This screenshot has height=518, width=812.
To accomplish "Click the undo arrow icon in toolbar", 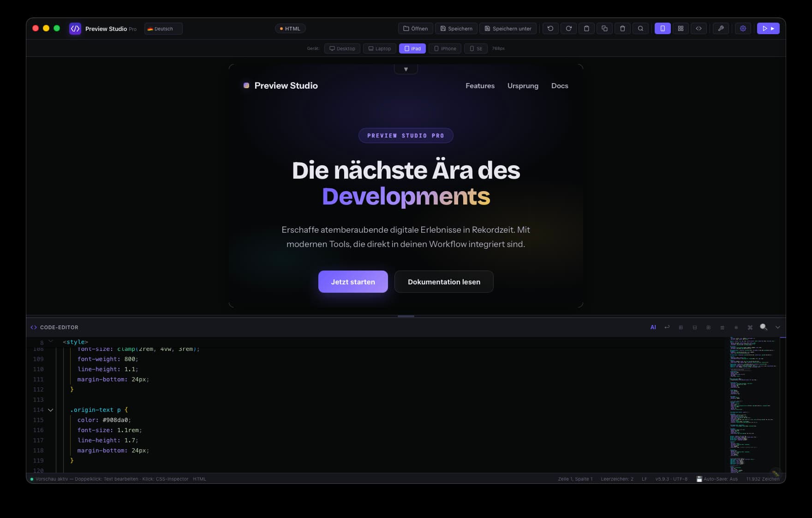I will [x=550, y=29].
